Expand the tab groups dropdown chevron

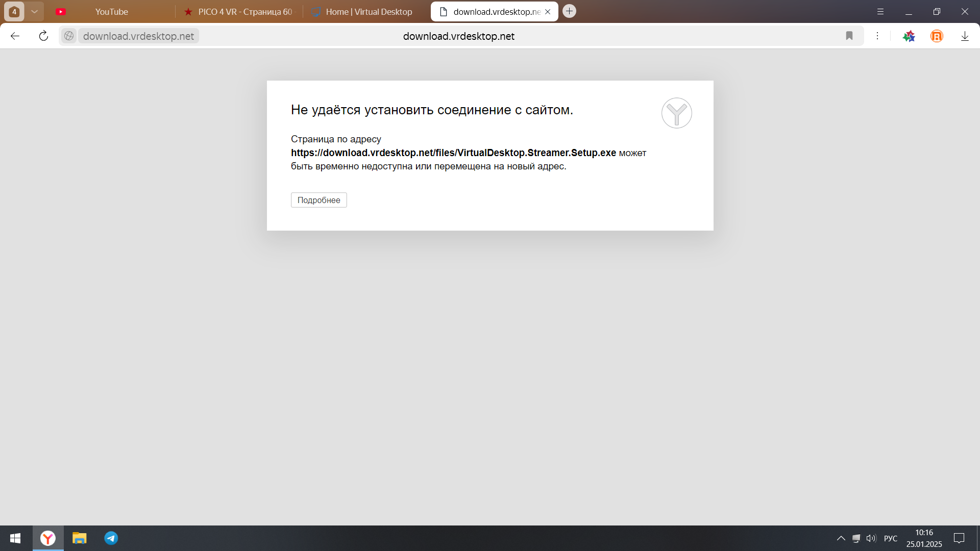pos(34,11)
